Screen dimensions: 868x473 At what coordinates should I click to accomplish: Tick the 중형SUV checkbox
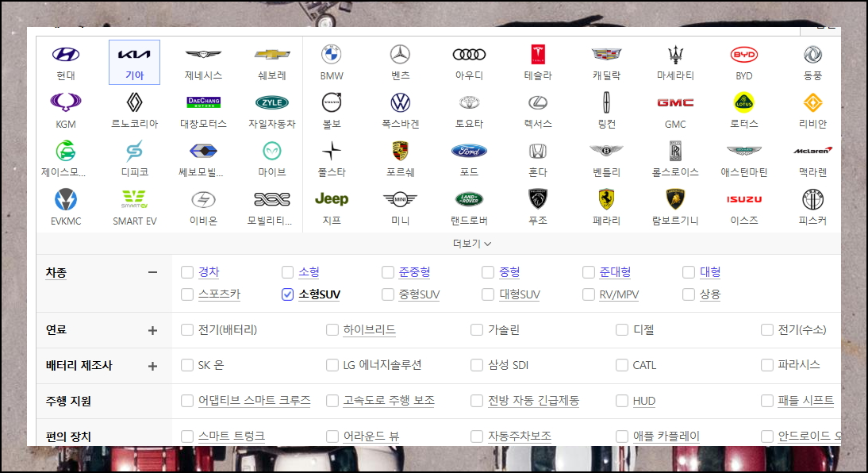click(387, 294)
